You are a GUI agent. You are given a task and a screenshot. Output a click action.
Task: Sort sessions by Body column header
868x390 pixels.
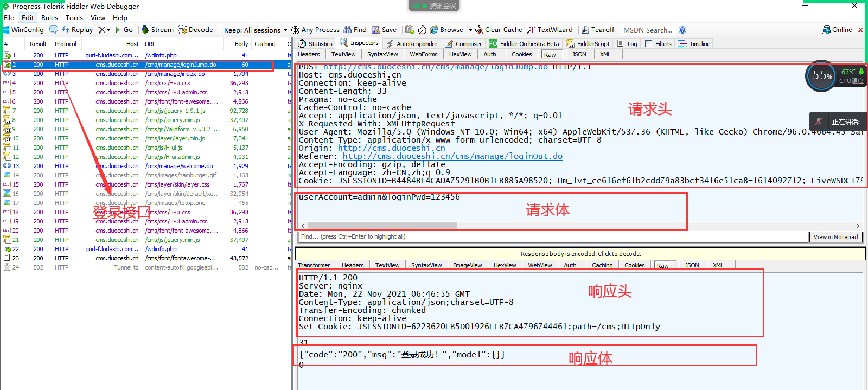[x=241, y=44]
